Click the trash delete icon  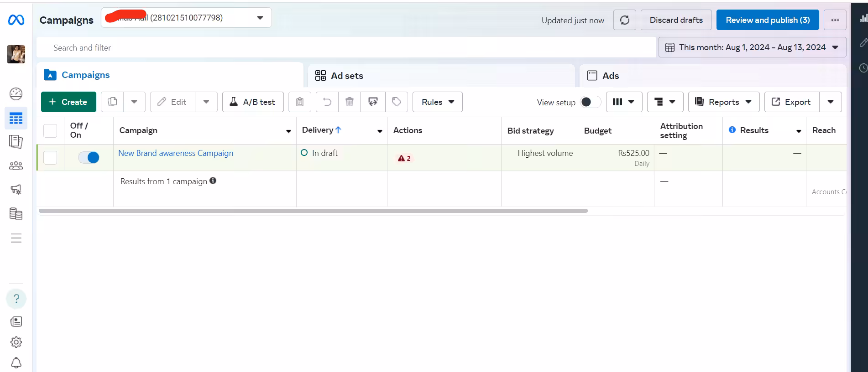pos(350,102)
